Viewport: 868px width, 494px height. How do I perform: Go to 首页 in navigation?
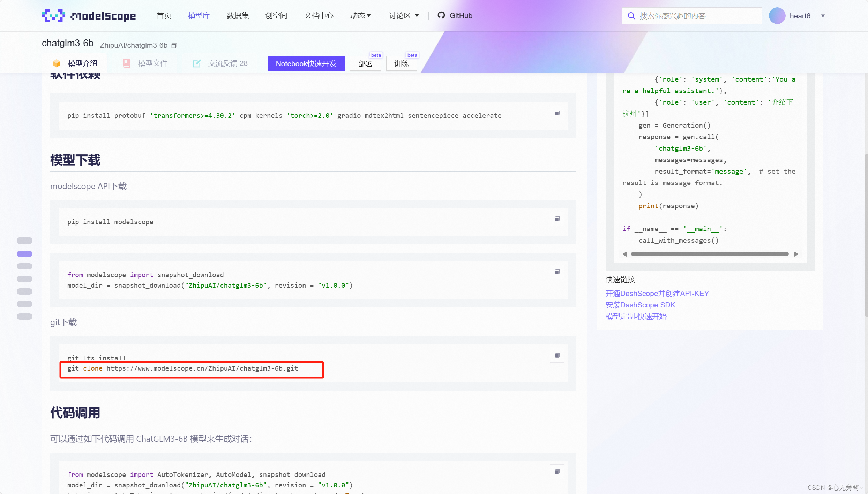click(164, 16)
